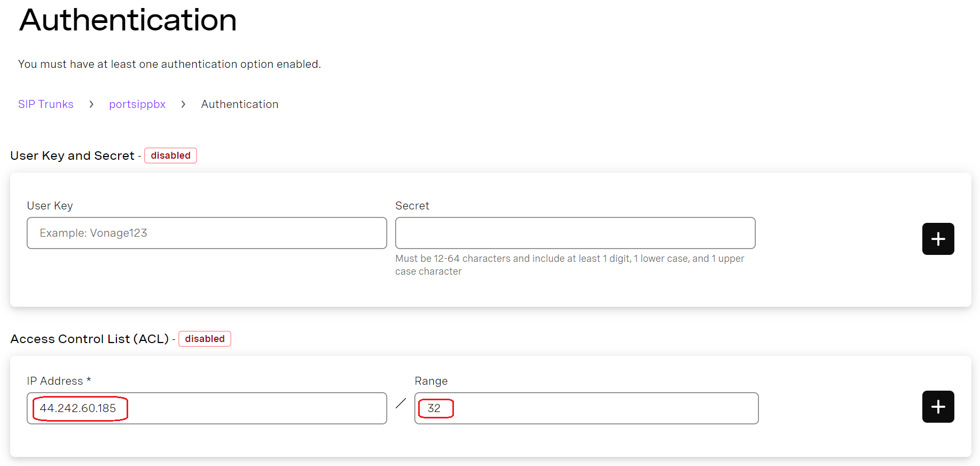Click the chevron after portsippbx breadcrumb
980x466 pixels.
(x=183, y=104)
